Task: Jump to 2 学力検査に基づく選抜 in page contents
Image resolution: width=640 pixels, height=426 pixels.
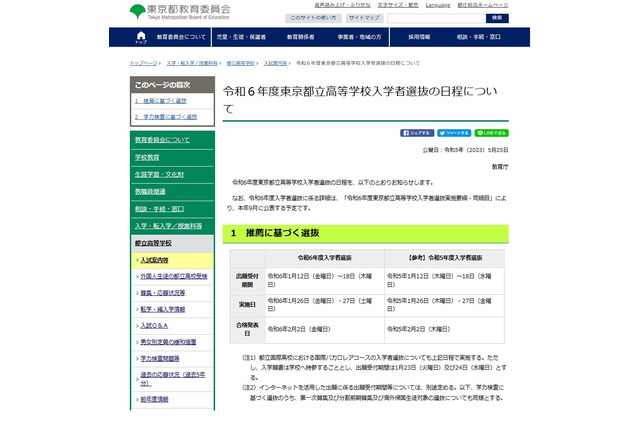Action: coord(166,117)
